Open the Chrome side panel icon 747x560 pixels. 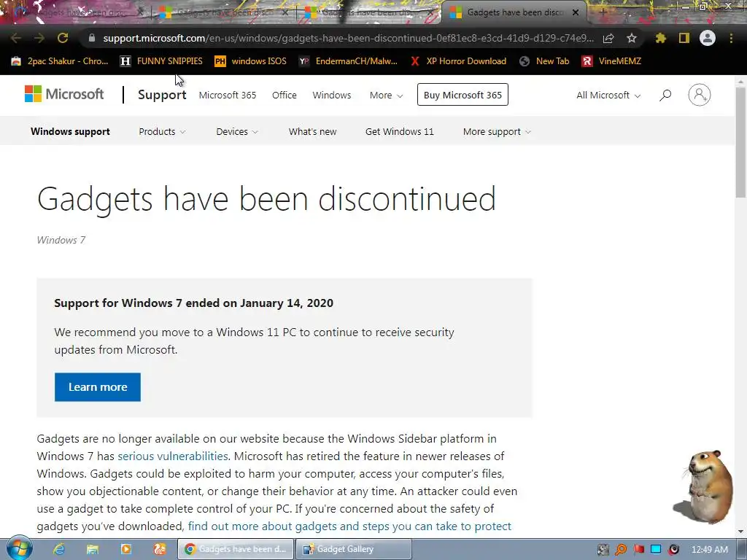pyautogui.click(x=684, y=38)
